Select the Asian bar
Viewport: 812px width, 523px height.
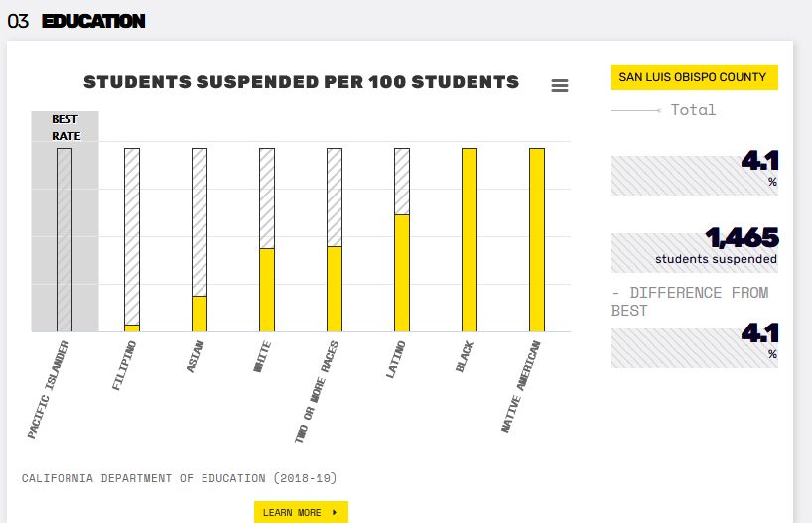200,240
